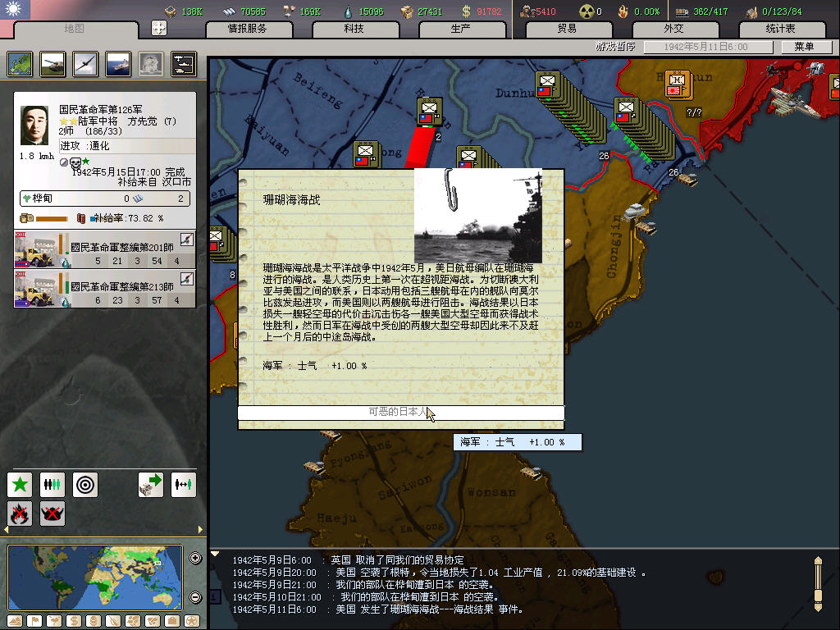Select the briefcase map mode icon
The height and width of the screenshot is (630, 840).
tap(172, 621)
